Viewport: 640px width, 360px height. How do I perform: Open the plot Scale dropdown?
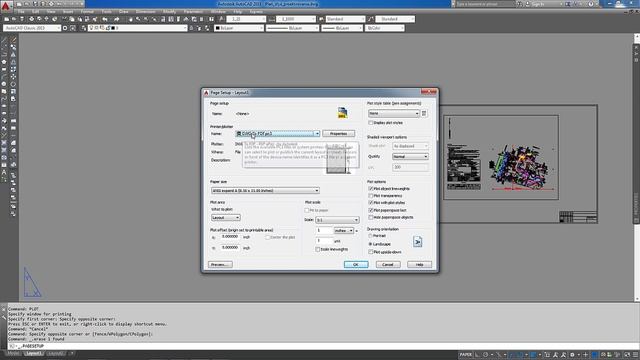337,220
